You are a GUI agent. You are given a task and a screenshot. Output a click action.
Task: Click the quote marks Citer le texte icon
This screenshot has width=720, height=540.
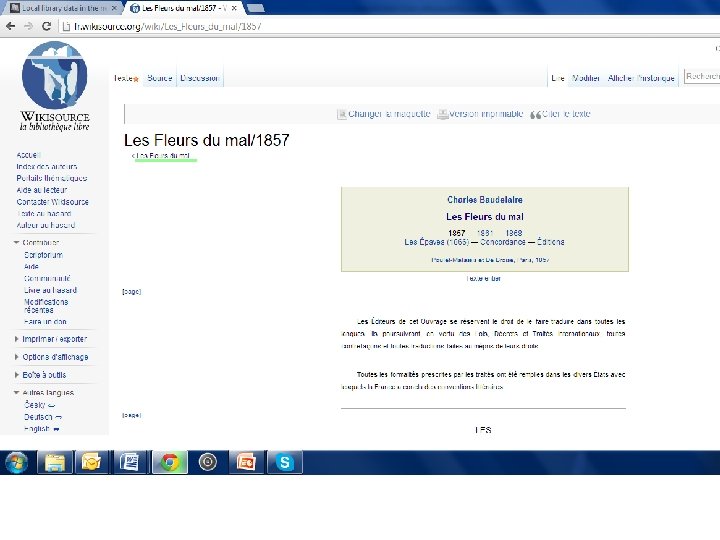tap(535, 114)
